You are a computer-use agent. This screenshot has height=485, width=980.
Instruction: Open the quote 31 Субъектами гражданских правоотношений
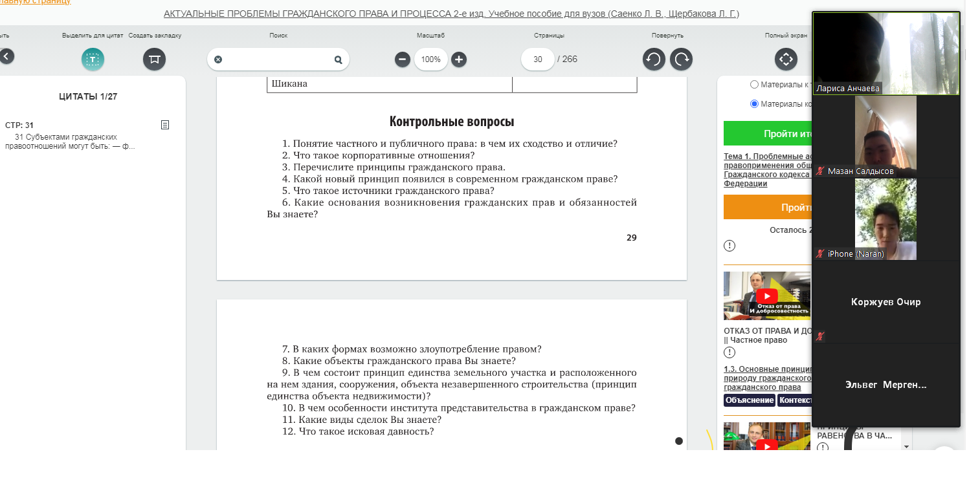tap(70, 142)
